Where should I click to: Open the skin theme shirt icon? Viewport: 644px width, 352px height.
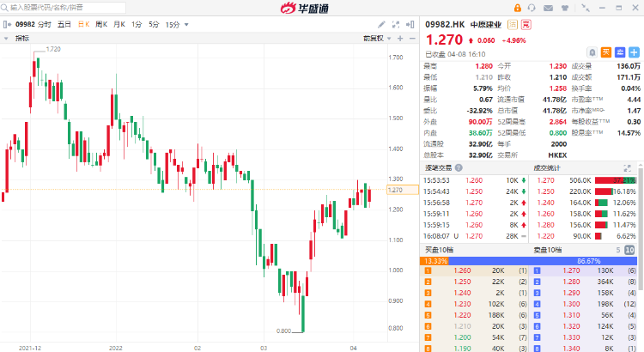(x=565, y=8)
